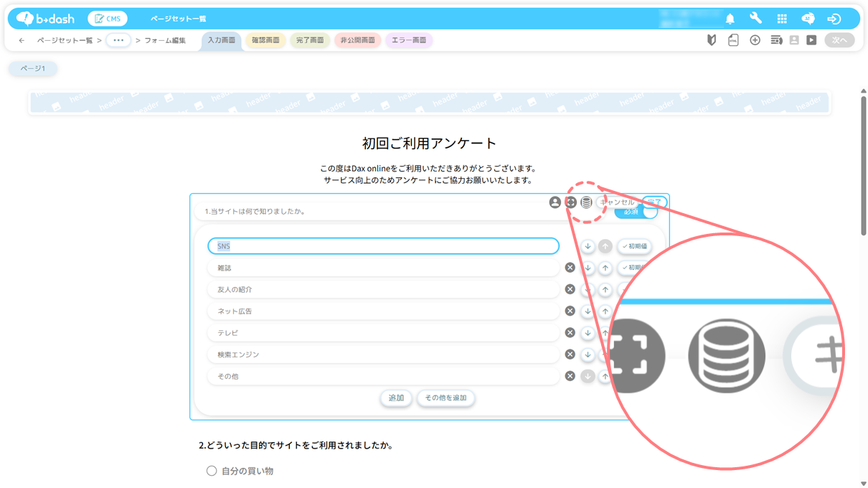Image resolution: width=868 pixels, height=488 pixels.
Task: Click the preview play icon in the toolbar
Action: (811, 40)
